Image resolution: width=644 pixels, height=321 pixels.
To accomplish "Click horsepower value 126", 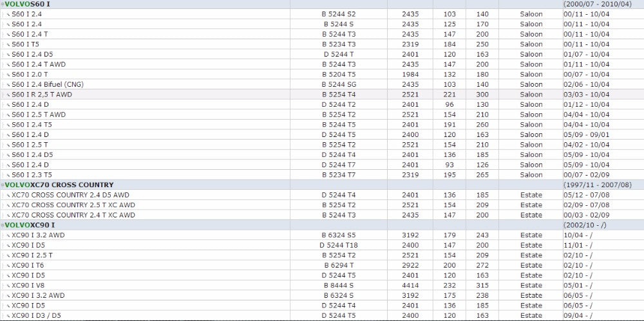I will tap(482, 165).
